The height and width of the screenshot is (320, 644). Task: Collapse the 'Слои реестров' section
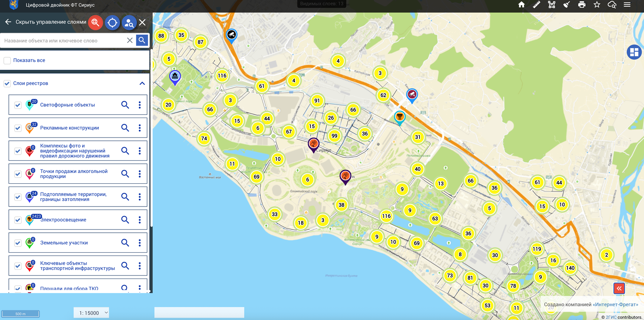pyautogui.click(x=142, y=84)
